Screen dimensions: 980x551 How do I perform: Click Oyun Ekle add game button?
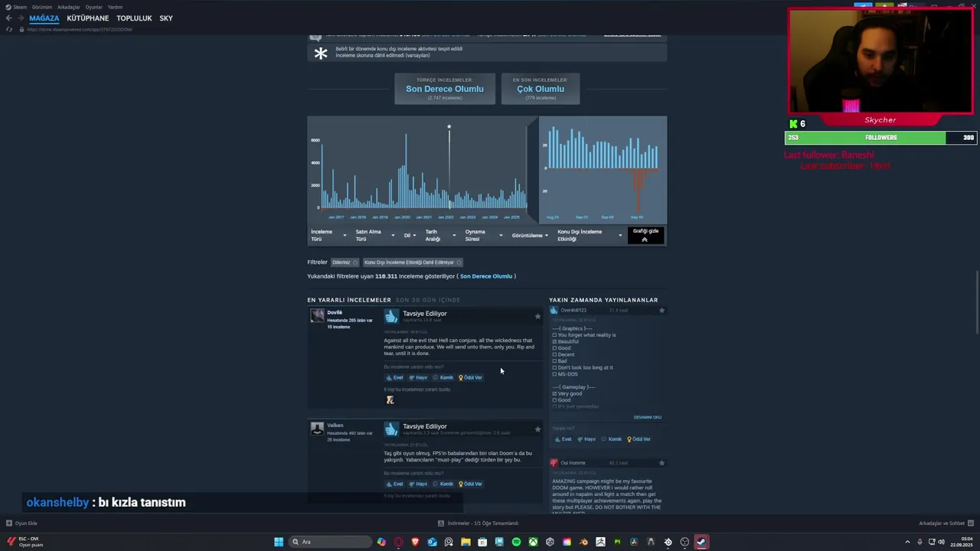pos(21,523)
